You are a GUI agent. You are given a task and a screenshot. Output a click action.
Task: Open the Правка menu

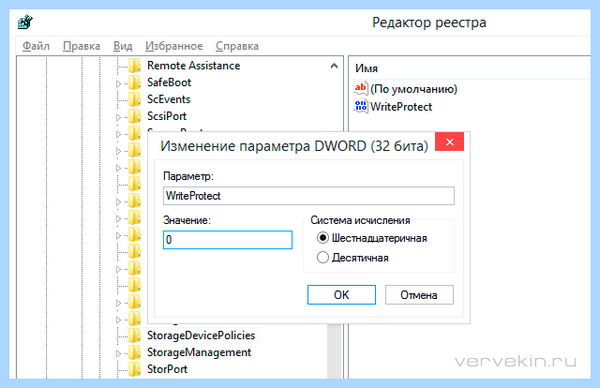click(82, 46)
